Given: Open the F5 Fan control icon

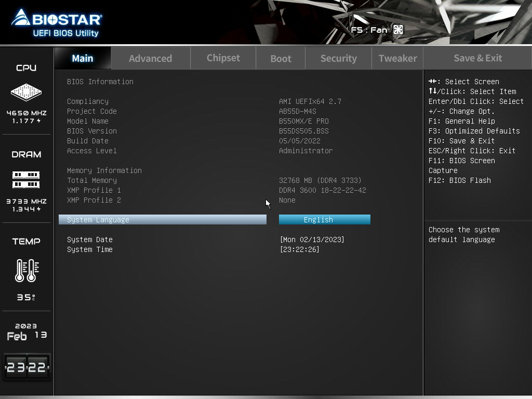Looking at the screenshot, I should [398, 30].
